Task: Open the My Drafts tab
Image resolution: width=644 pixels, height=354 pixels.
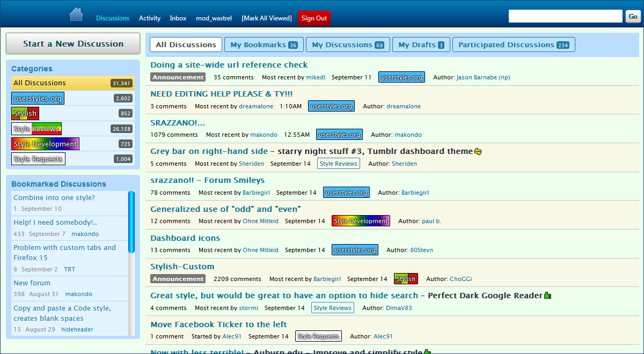Action: tap(421, 45)
